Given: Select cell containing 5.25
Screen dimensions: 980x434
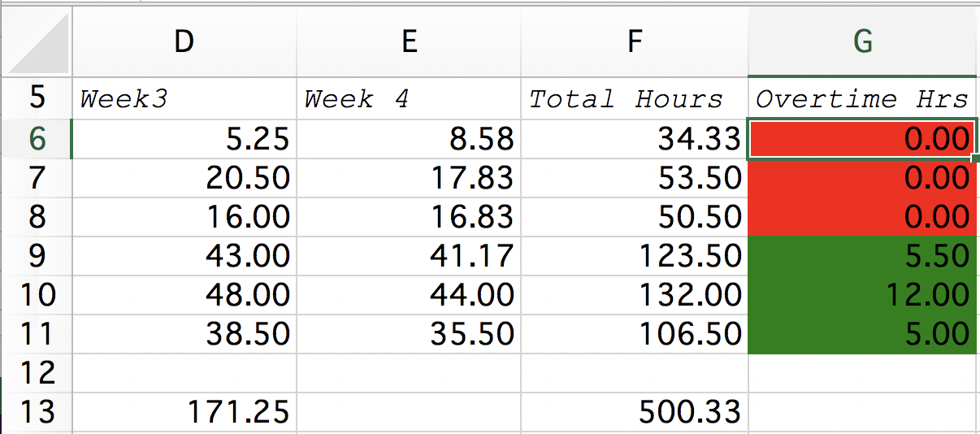Looking at the screenshot, I should (184, 139).
